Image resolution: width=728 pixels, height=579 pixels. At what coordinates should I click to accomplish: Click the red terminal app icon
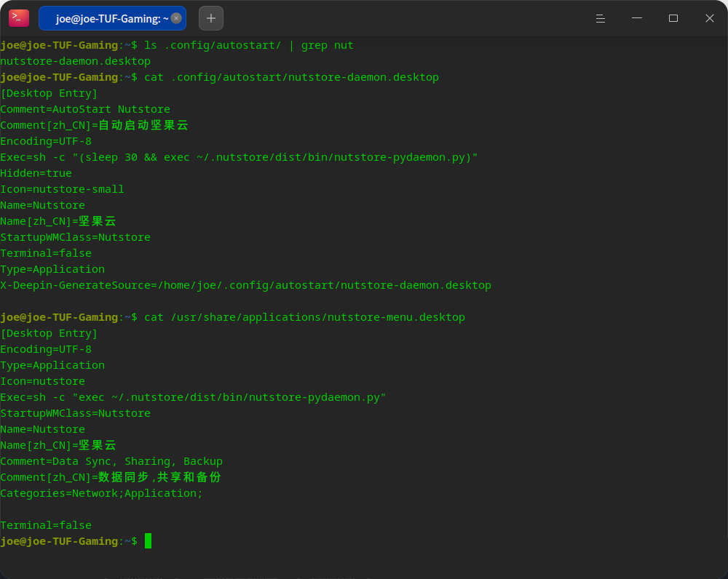[x=19, y=18]
